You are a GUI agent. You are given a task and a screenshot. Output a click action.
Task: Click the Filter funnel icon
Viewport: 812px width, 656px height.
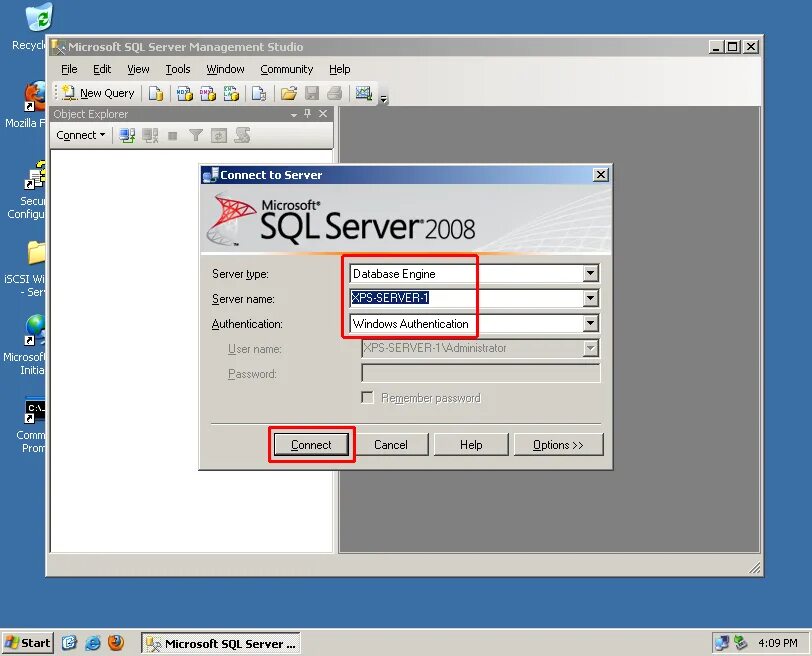(x=196, y=136)
